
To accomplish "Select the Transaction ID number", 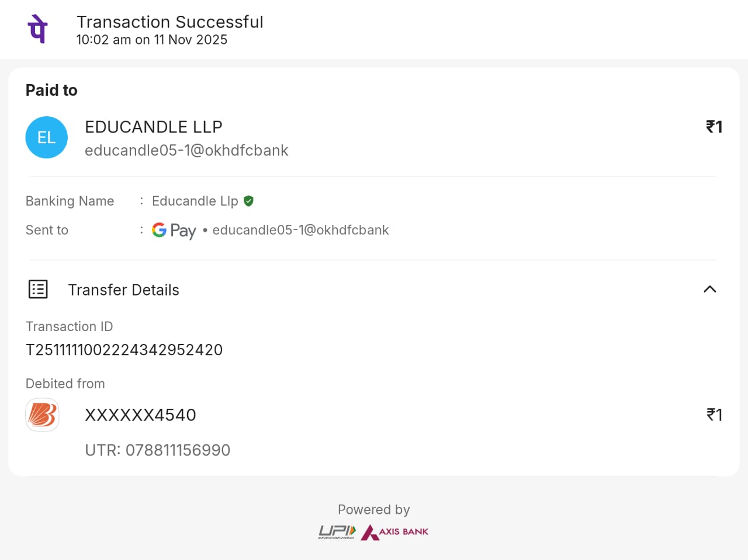I will click(124, 350).
